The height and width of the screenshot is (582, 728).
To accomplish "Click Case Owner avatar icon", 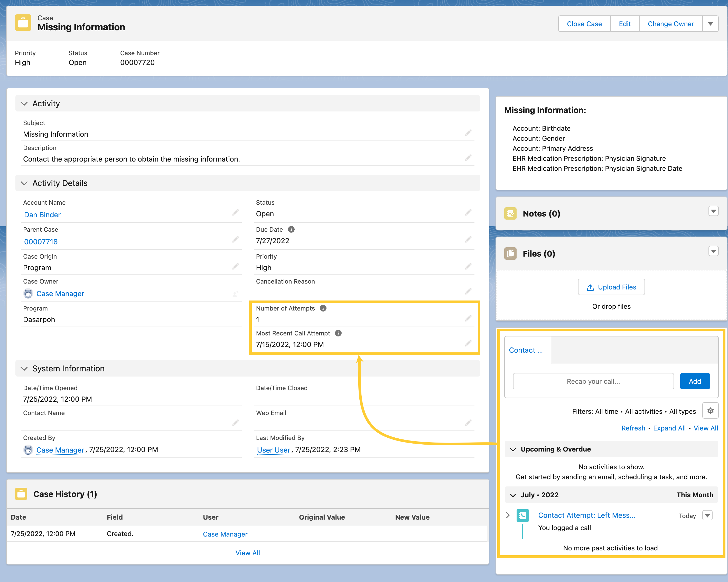I will click(x=28, y=294).
